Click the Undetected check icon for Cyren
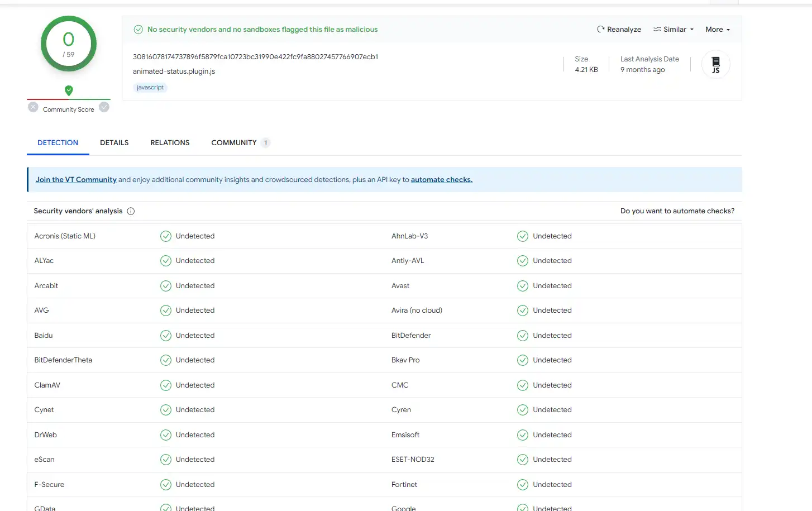The width and height of the screenshot is (812, 511). coord(523,410)
